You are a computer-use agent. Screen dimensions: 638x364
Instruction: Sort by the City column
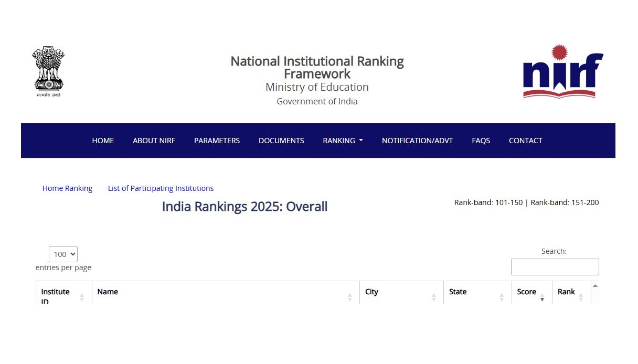[434, 296]
